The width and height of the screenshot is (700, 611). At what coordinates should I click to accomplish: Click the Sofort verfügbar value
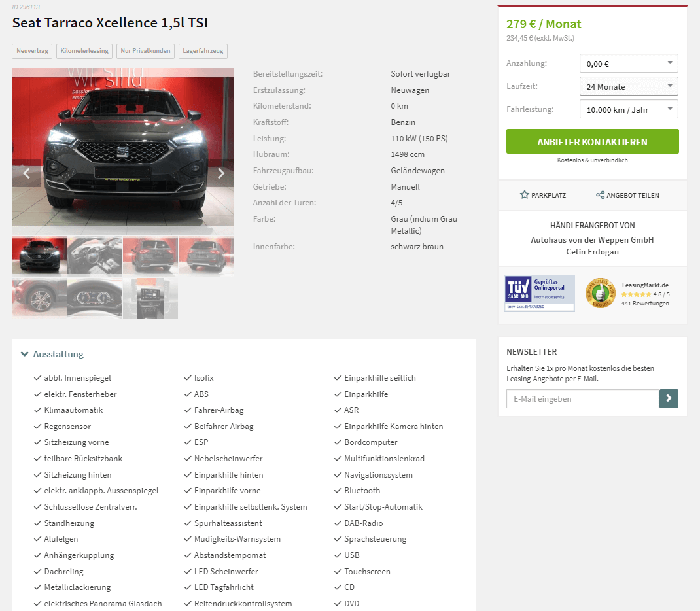421,74
